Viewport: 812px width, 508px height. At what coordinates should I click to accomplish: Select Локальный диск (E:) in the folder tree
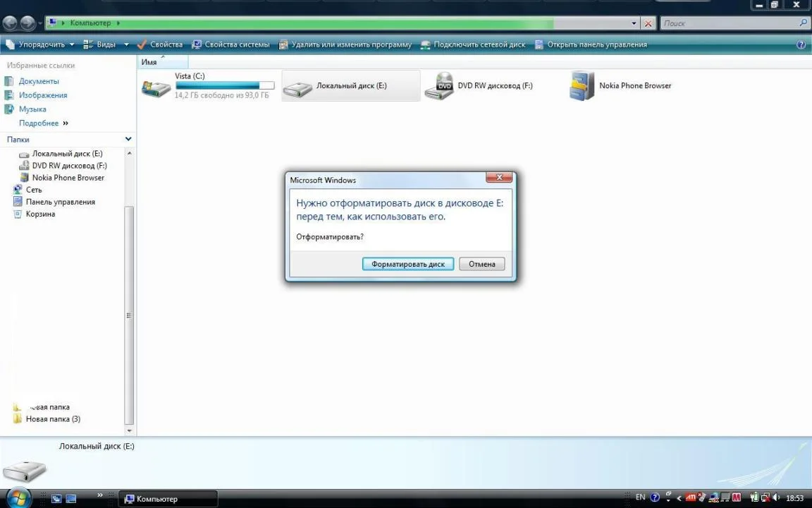click(68, 154)
